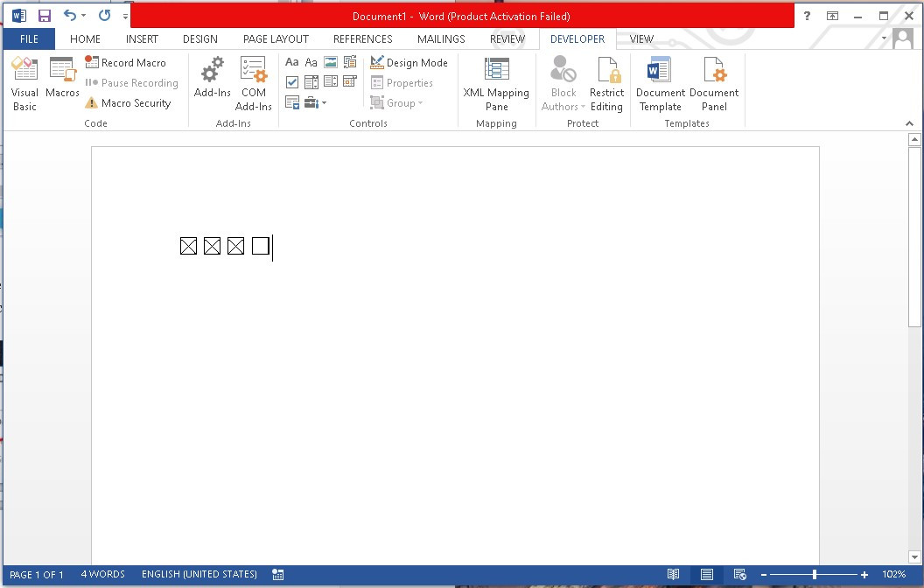The height and width of the screenshot is (588, 924).
Task: Insert a Picture content control
Action: pos(330,62)
